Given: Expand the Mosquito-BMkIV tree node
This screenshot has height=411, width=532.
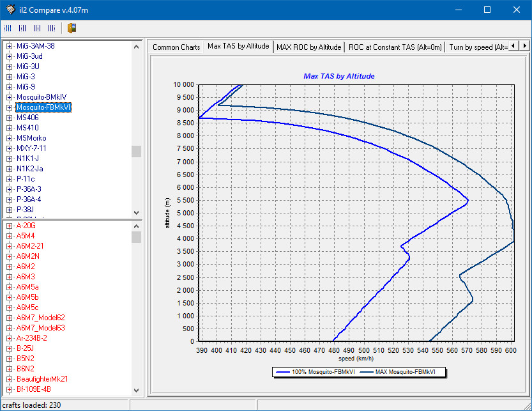Looking at the screenshot, I should point(9,97).
